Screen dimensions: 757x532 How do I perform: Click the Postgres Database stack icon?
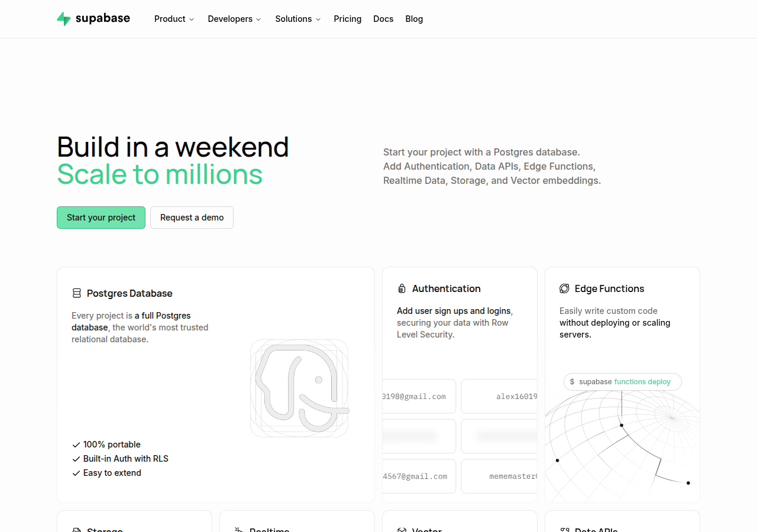point(76,293)
